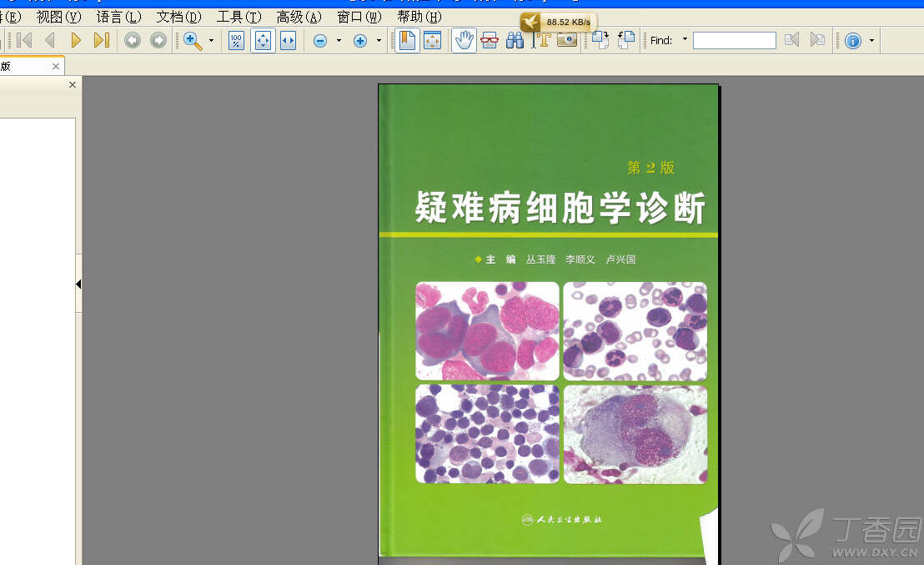Screen dimensions: 924x565
Task: Close the left sidebar panel
Action: pyautogui.click(x=73, y=85)
